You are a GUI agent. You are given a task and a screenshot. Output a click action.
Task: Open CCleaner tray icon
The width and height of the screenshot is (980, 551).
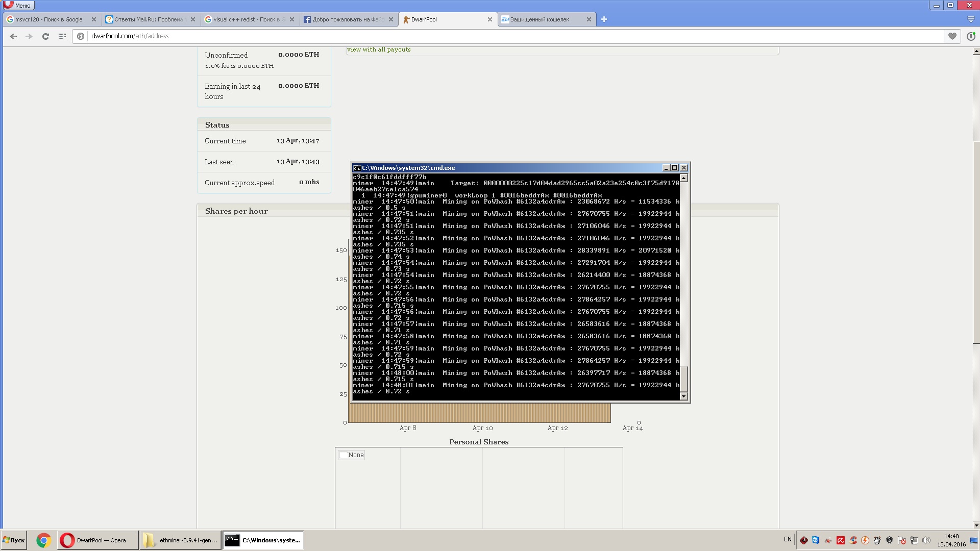pyautogui.click(x=852, y=540)
